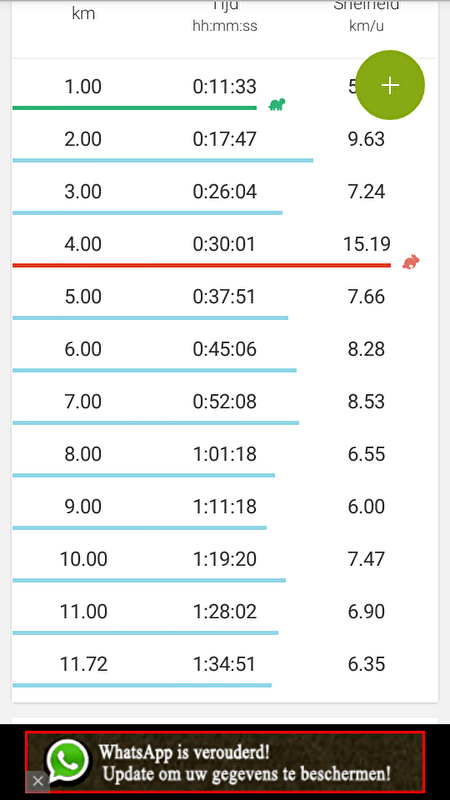Click the 6.00 speed value
450x800 pixels.
366,506
